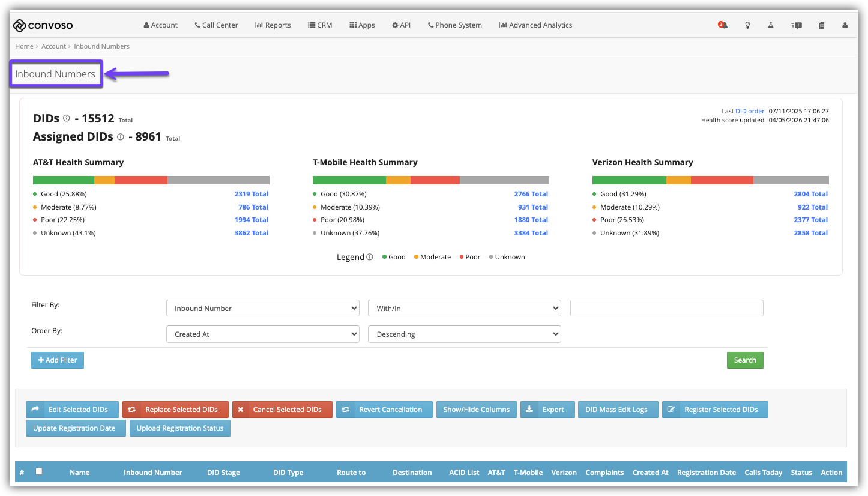Open the user profile icon
This screenshot has height=496, width=868.
click(x=845, y=25)
